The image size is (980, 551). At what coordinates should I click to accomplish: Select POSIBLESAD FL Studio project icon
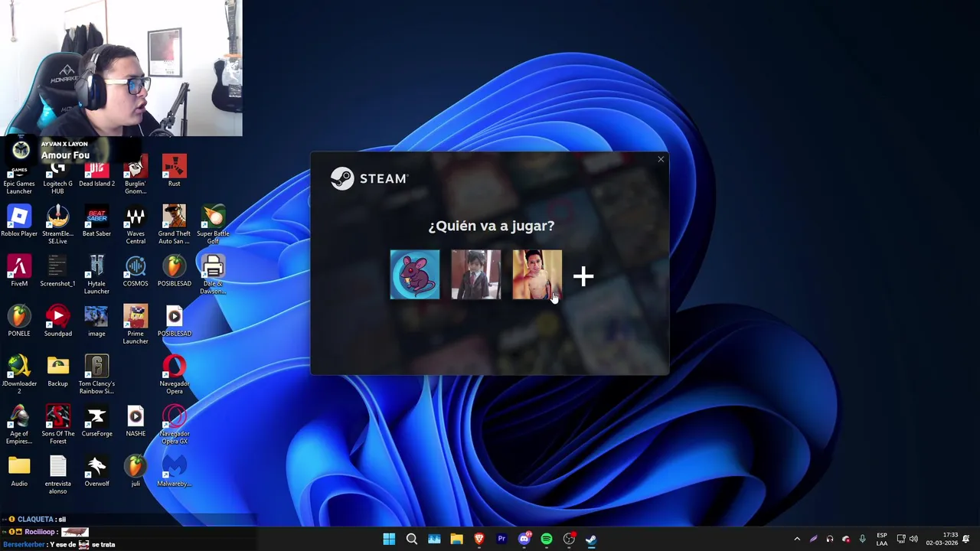[x=174, y=271]
